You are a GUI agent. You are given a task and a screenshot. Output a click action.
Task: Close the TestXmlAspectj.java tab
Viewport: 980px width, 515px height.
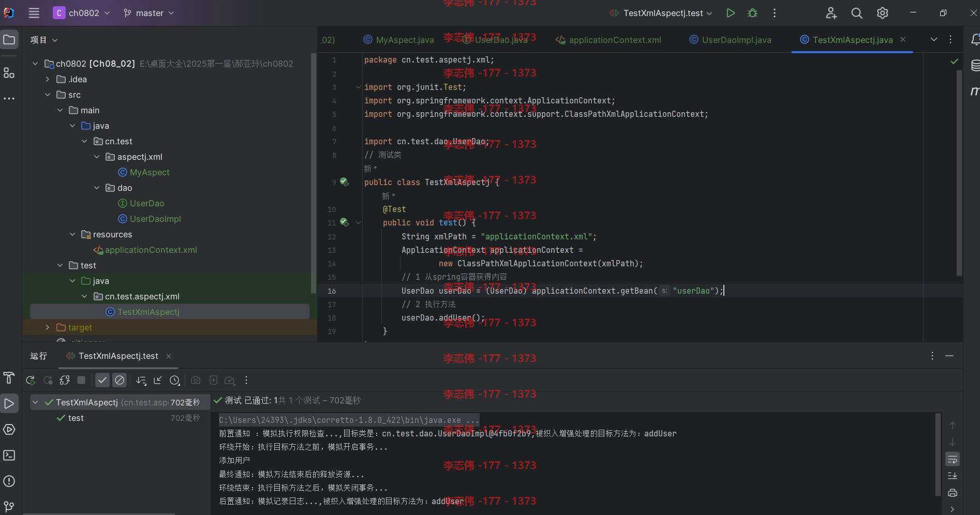click(x=903, y=39)
